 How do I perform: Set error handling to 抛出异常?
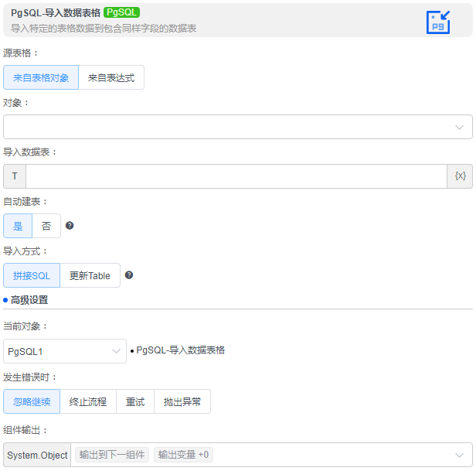(x=182, y=401)
